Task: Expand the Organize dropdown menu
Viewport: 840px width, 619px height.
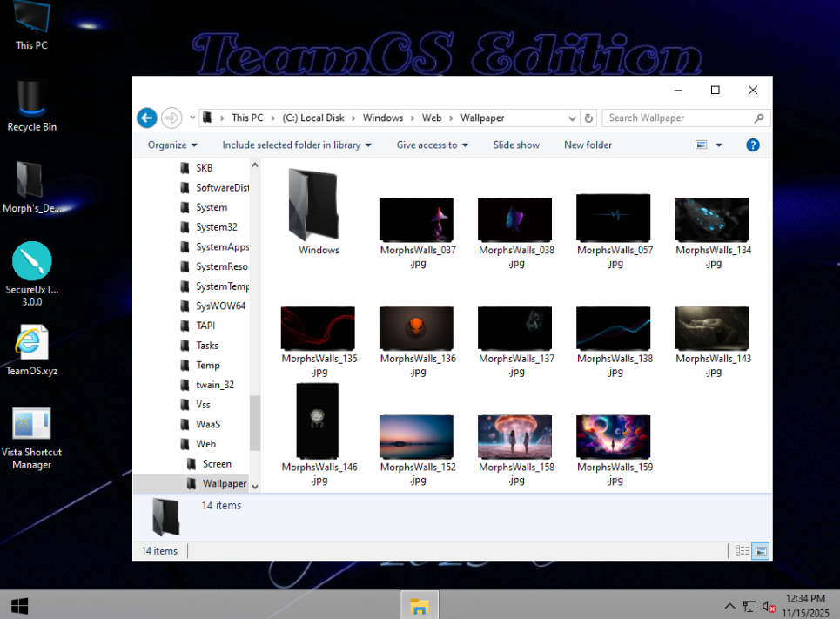Action: [x=172, y=145]
